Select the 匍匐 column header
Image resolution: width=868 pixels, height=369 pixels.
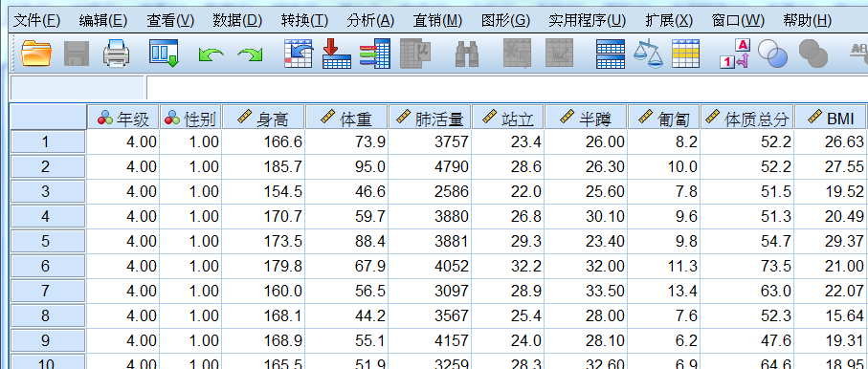(x=664, y=118)
